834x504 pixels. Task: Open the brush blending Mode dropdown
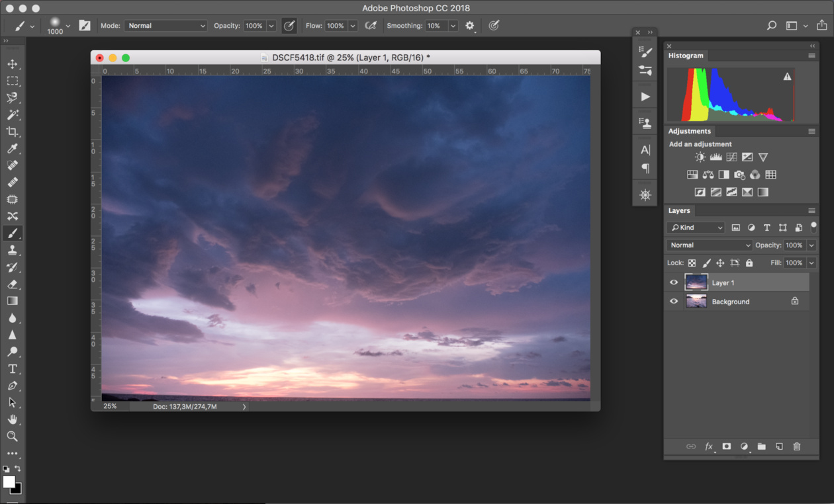tap(165, 26)
